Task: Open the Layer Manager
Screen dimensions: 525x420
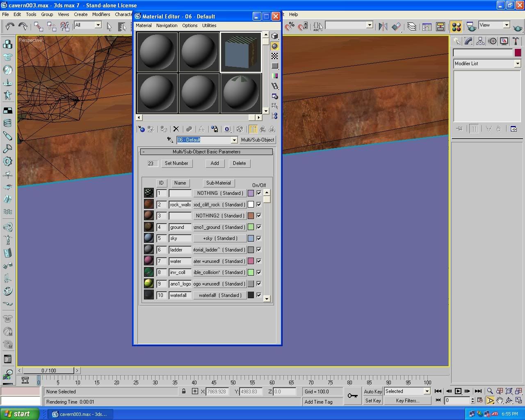Action: 412,27
